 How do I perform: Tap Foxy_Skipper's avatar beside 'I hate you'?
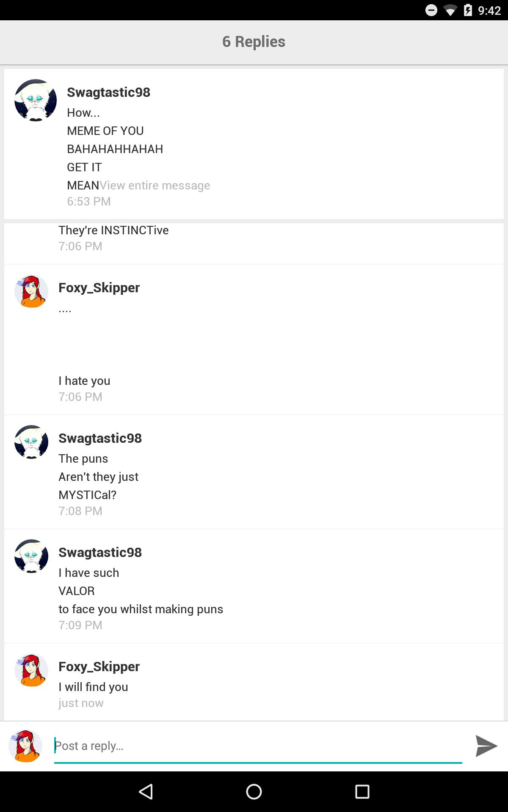click(x=31, y=291)
